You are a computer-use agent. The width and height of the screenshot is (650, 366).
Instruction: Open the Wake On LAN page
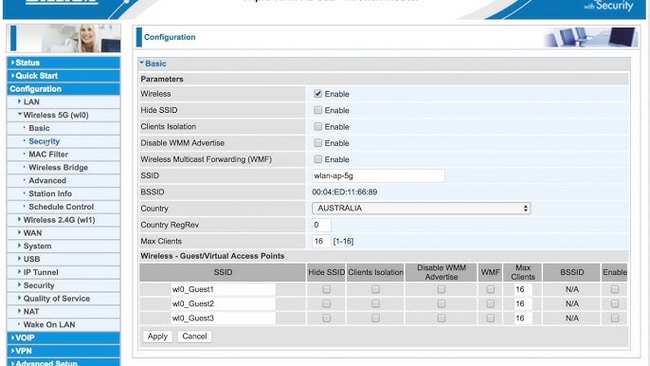pos(49,325)
